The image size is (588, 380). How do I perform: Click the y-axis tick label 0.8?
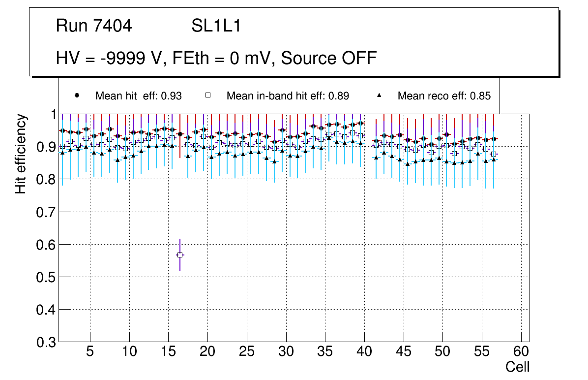coord(46,180)
